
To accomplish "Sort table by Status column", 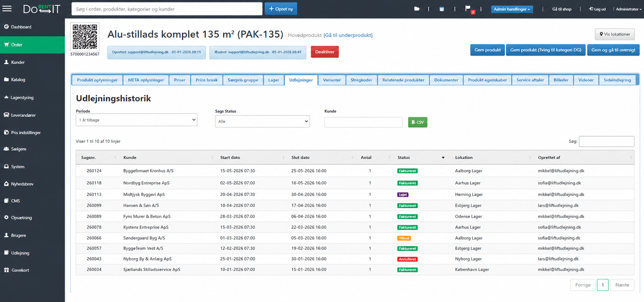I will click(x=421, y=157).
